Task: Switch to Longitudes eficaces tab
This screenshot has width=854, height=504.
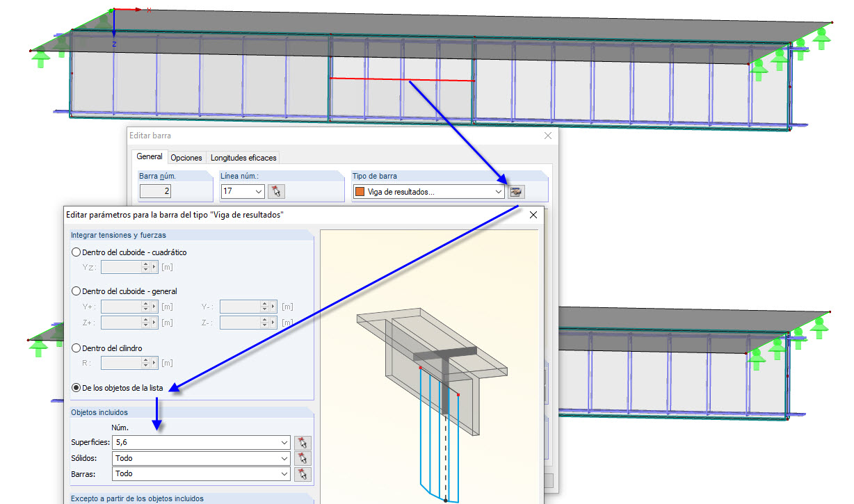Action: point(243,158)
